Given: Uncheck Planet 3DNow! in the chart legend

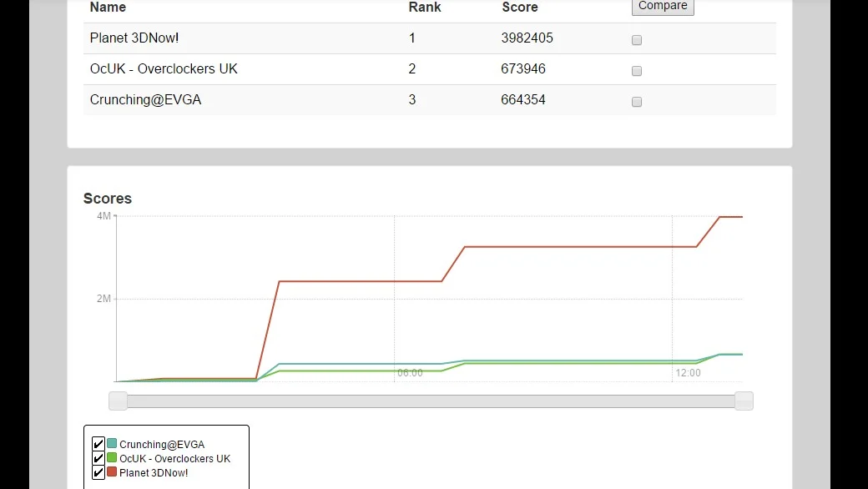Looking at the screenshot, I should pos(98,472).
